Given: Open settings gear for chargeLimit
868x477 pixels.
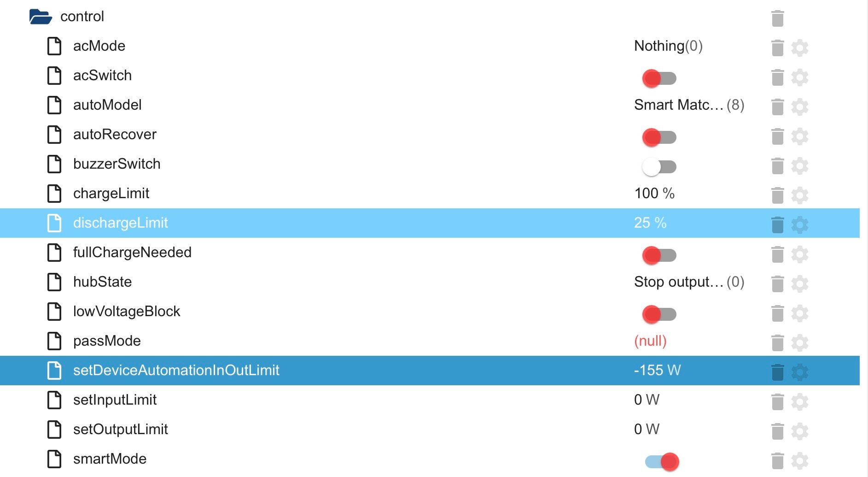Looking at the screenshot, I should point(799,195).
